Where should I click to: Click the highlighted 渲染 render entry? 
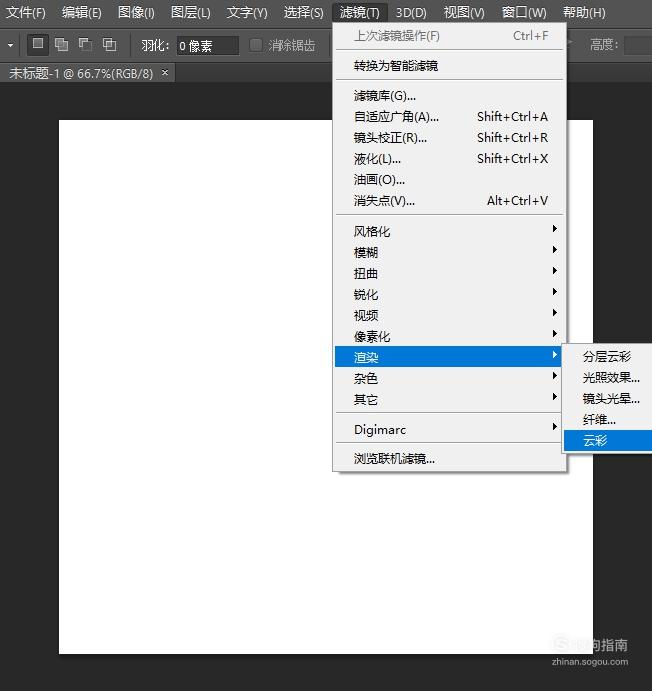(x=448, y=357)
